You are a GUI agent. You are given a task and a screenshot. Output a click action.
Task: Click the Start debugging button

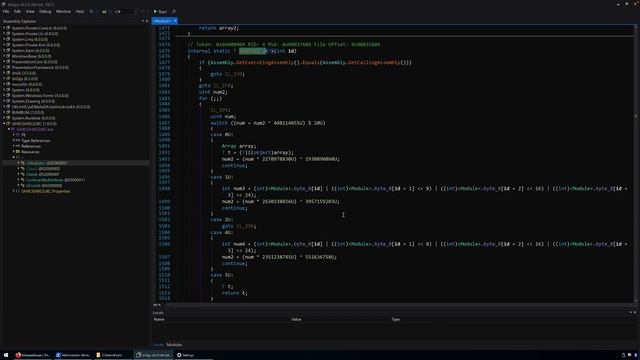(160, 12)
